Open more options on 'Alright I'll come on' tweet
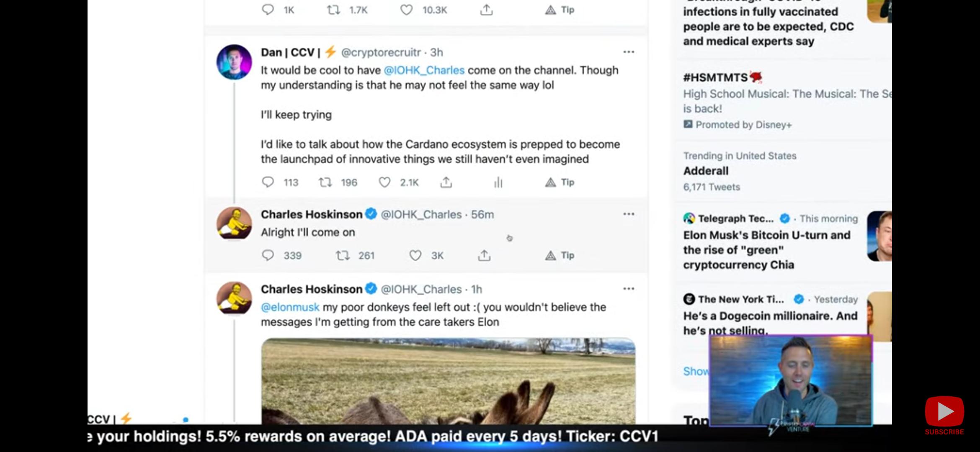This screenshot has height=452, width=980. [629, 214]
